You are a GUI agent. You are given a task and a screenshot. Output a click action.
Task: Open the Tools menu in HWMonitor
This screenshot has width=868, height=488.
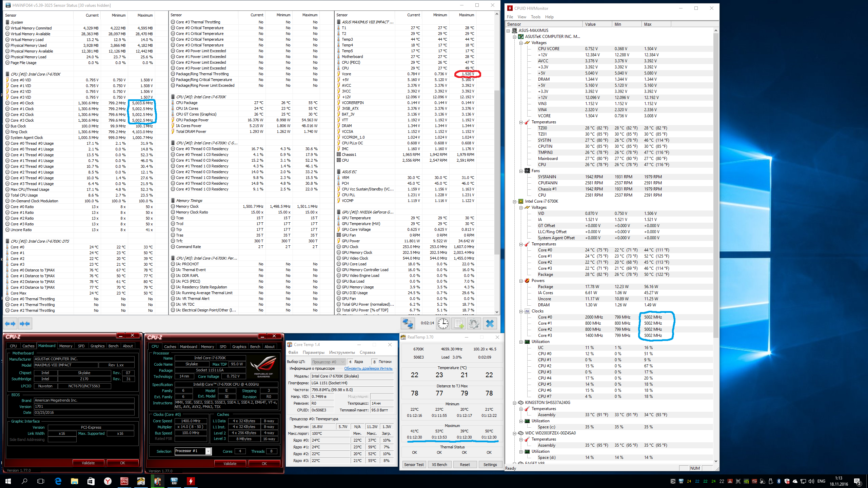(x=535, y=17)
